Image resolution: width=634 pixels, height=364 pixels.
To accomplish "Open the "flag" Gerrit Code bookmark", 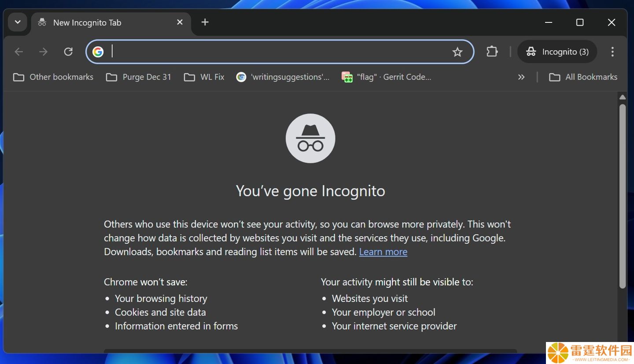I will pyautogui.click(x=387, y=77).
